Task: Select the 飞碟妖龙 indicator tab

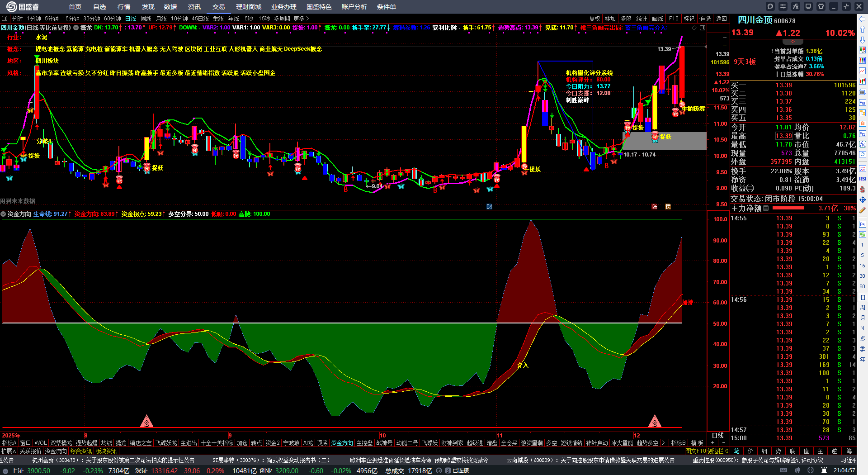Action: pos(166,443)
